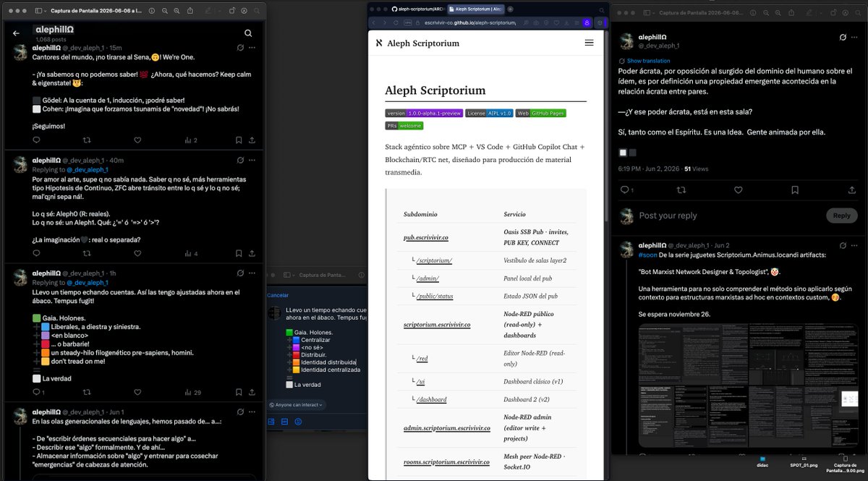Add image in compose window toolbar
This screenshot has height=481, width=868.
272,421
